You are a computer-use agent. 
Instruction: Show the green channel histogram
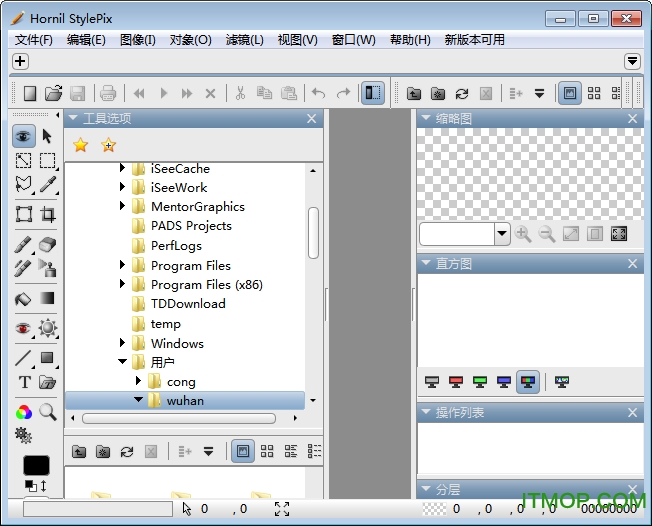pos(480,381)
